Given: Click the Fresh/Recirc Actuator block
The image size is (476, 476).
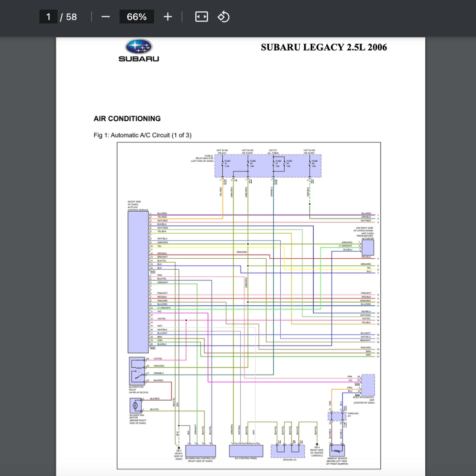Looking at the screenshot, I should coord(368,248).
